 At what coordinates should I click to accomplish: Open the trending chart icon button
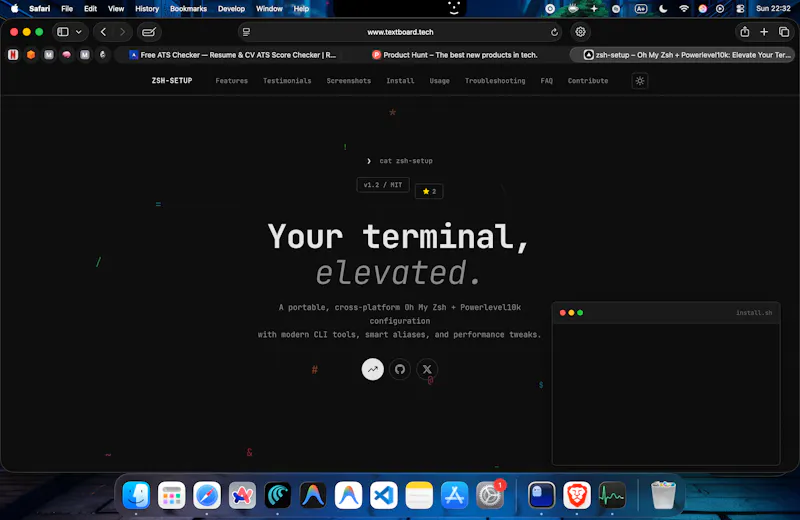coord(372,369)
